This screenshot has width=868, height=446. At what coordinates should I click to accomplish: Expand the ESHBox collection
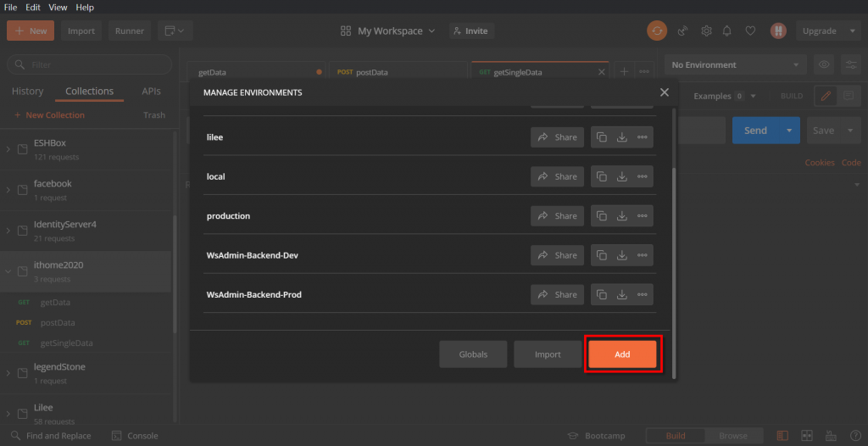pyautogui.click(x=8, y=149)
